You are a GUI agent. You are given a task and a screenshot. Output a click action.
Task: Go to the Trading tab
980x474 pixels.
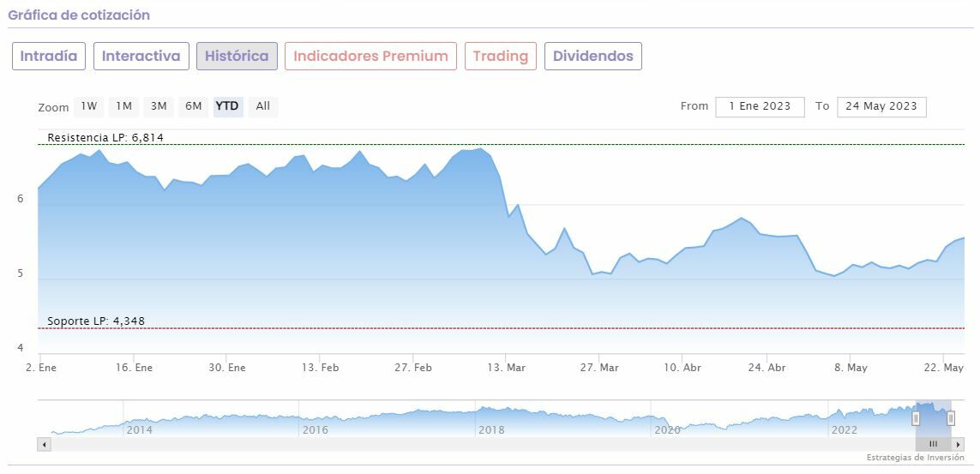click(x=501, y=57)
